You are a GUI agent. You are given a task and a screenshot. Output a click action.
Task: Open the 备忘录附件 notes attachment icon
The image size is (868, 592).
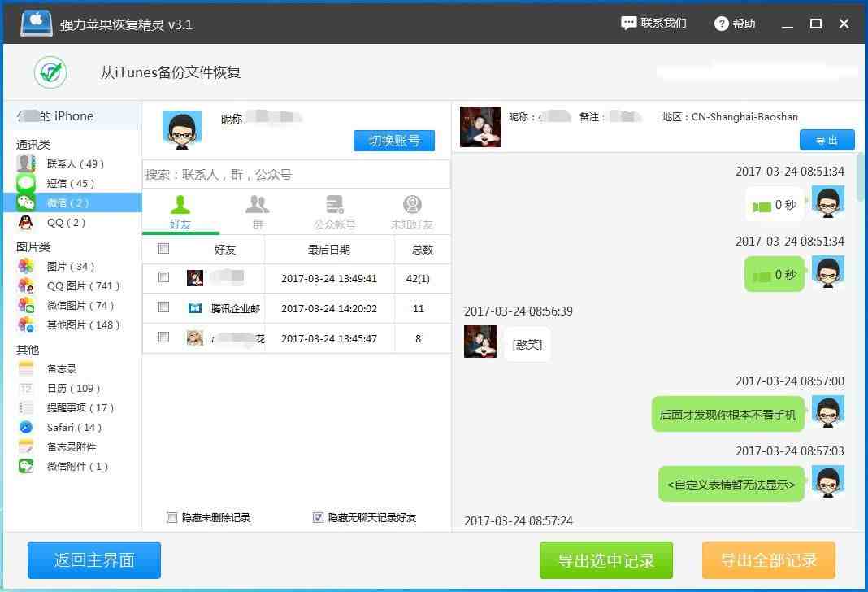pos(25,446)
